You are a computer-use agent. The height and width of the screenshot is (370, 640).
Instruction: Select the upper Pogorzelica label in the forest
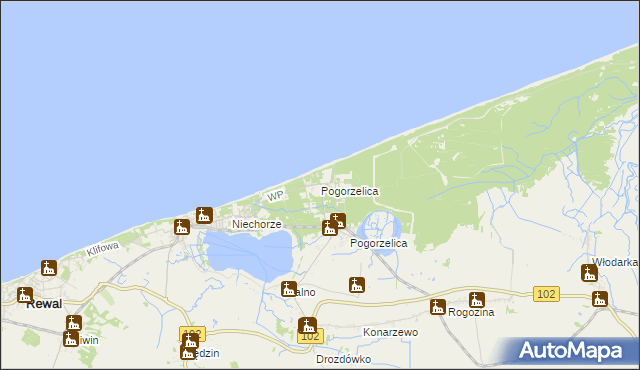[350, 191]
